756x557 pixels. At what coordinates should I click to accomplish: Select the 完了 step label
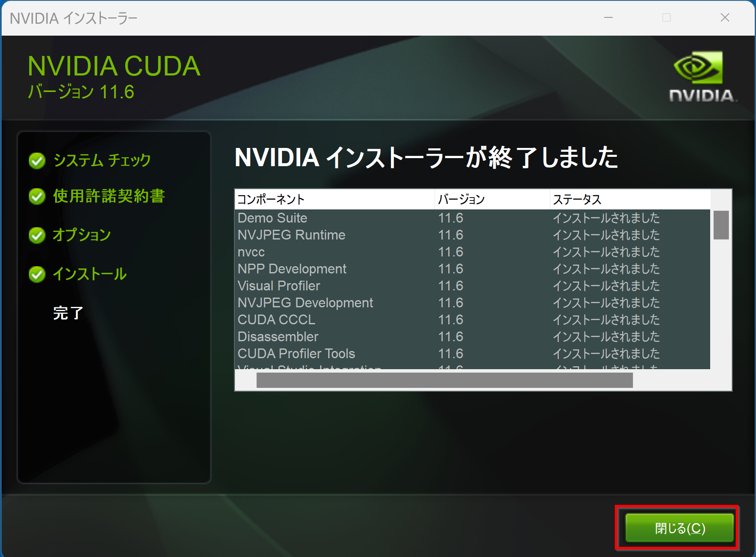[x=68, y=313]
